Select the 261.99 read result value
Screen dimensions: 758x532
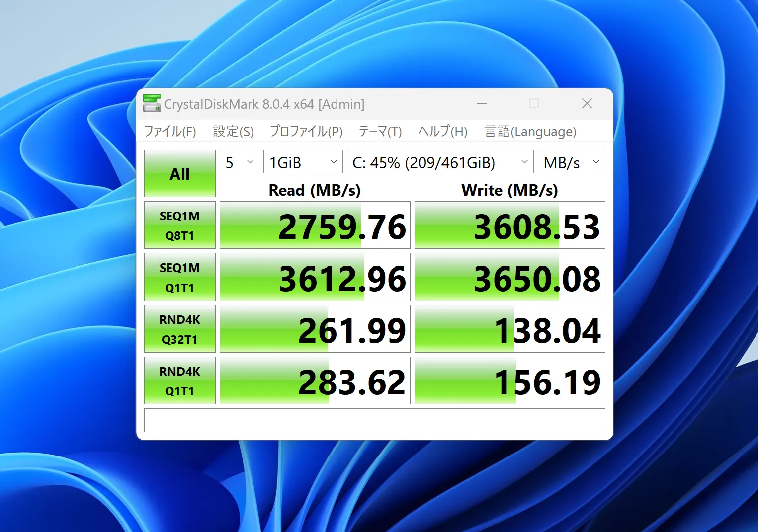(315, 329)
